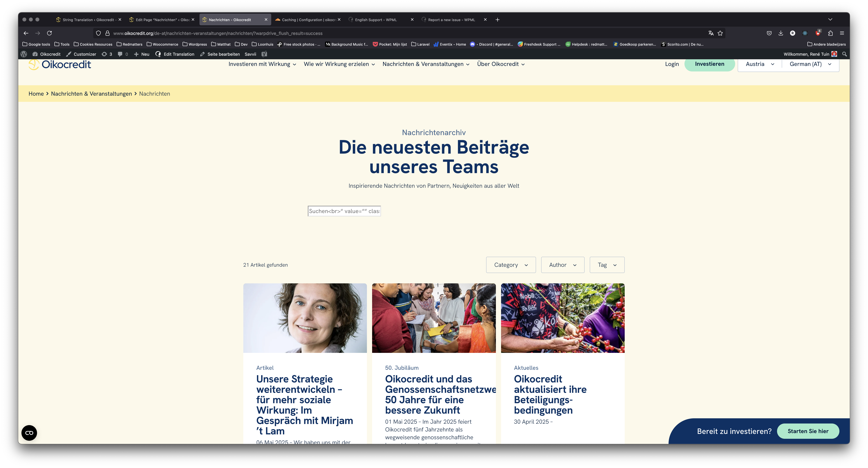Open comments bubble showing 0
The image size is (868, 468).
[x=123, y=54]
